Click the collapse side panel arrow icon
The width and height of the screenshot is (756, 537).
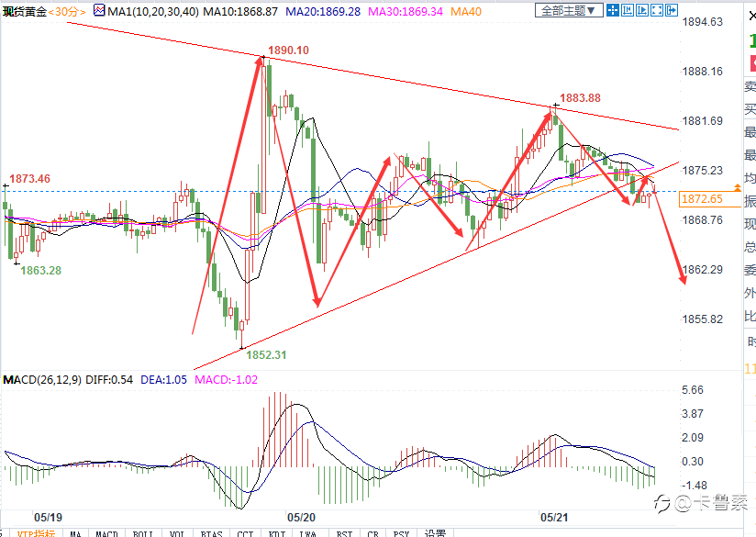(672, 10)
